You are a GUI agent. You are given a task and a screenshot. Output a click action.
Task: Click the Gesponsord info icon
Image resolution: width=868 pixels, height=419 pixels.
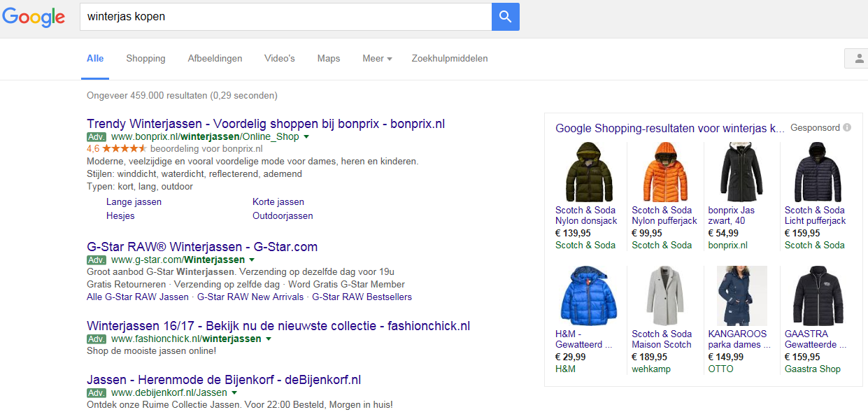point(847,128)
